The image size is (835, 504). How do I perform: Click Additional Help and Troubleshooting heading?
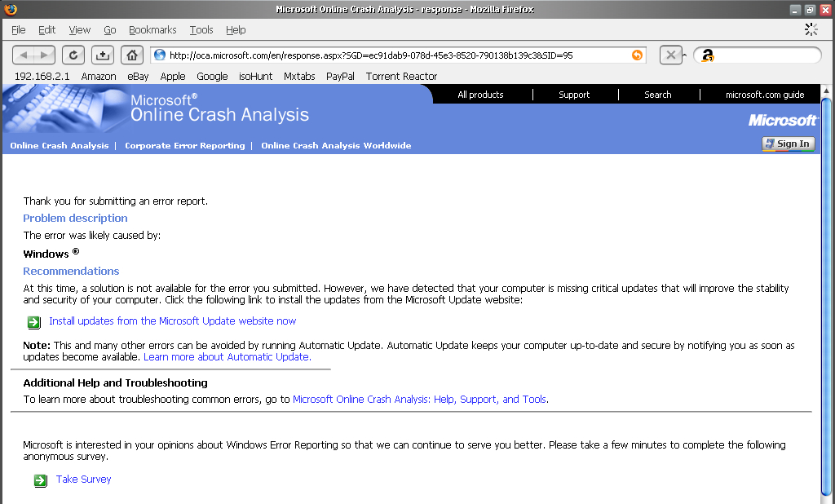point(115,382)
